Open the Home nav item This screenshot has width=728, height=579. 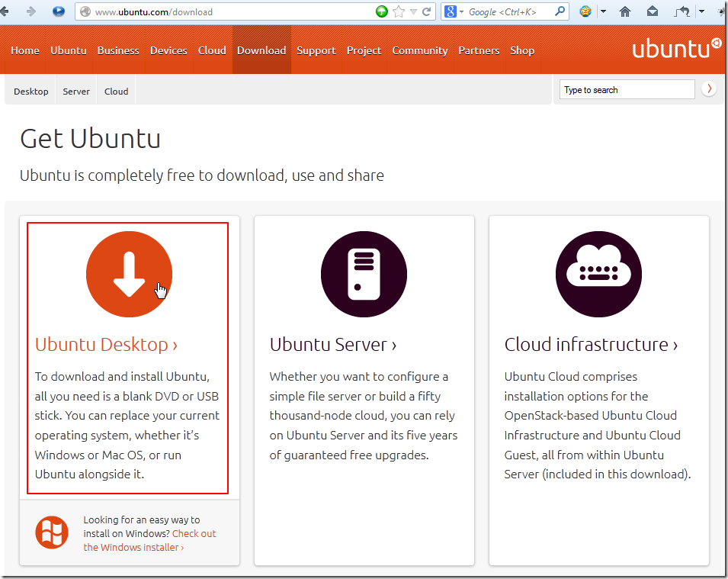(25, 50)
